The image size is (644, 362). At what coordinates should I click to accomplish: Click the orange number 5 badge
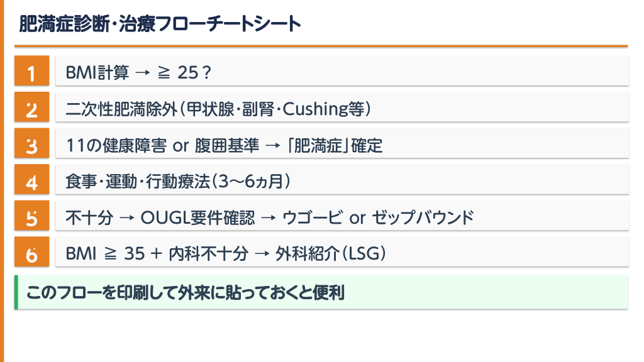[31, 217]
